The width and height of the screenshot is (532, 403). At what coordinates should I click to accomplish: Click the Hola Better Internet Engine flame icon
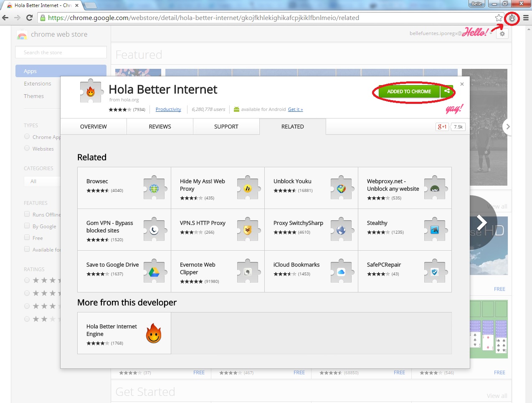point(154,333)
